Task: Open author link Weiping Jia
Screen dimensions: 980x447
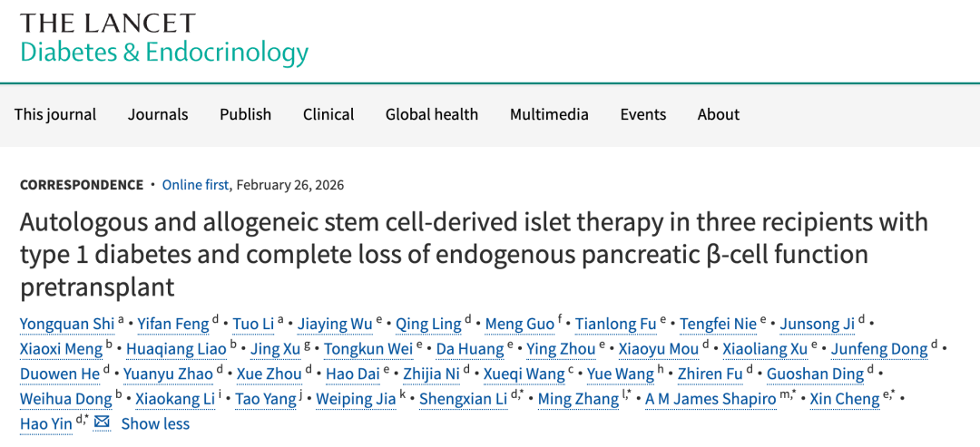Action: (356, 399)
